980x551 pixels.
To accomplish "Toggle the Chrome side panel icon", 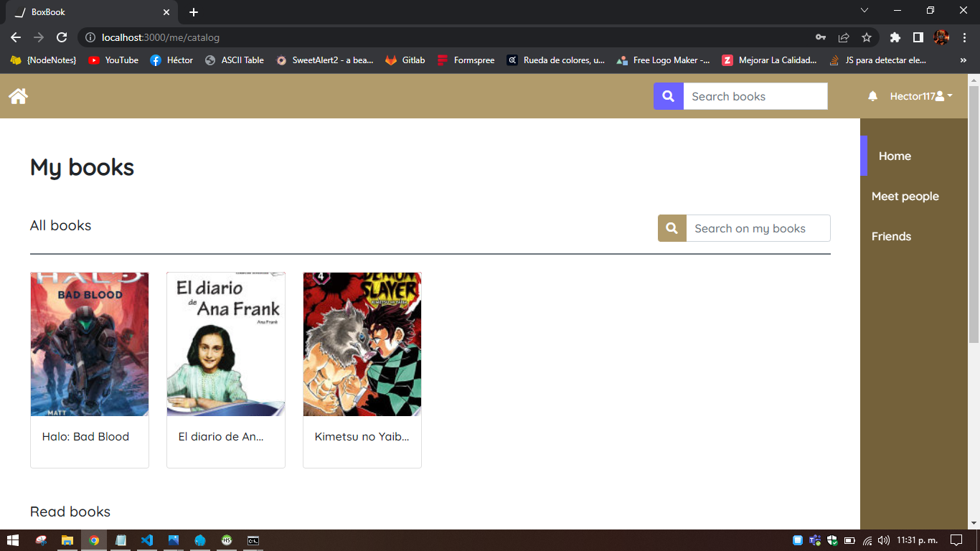I will 918,37.
